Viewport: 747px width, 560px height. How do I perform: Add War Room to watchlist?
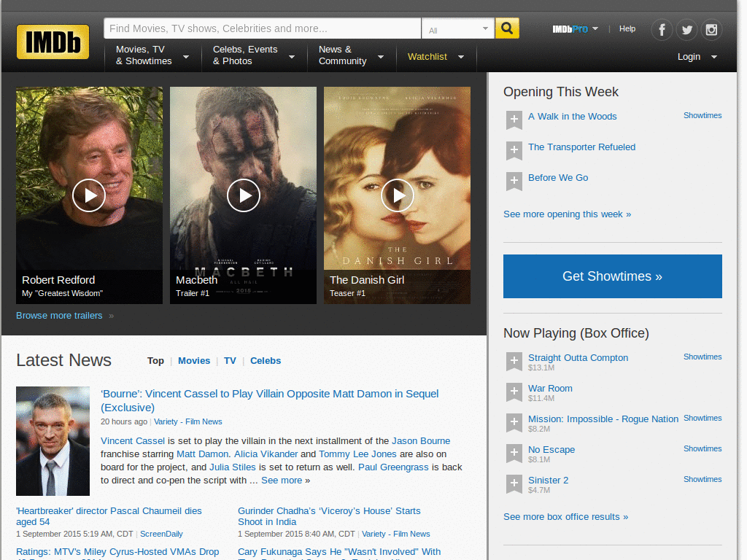514,392
